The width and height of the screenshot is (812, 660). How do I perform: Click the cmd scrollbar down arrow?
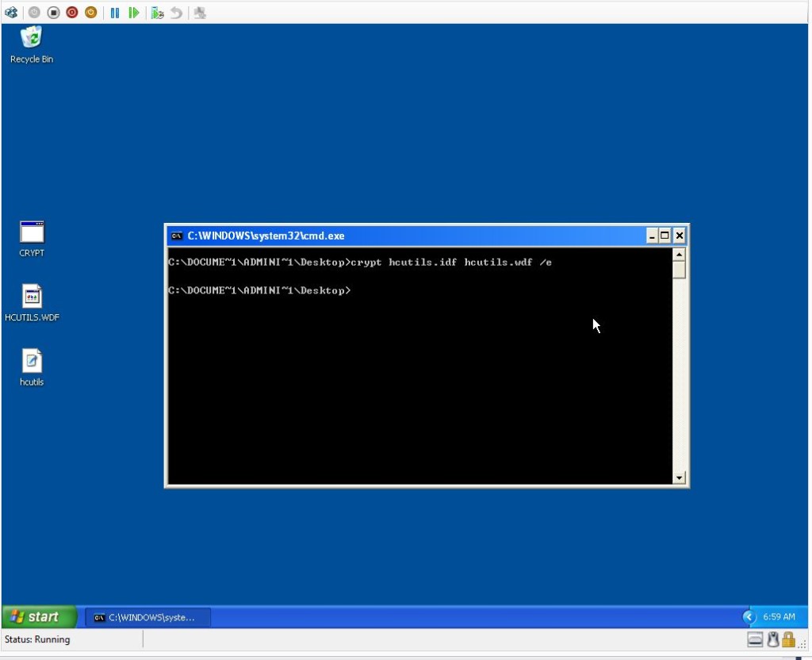pyautogui.click(x=679, y=478)
